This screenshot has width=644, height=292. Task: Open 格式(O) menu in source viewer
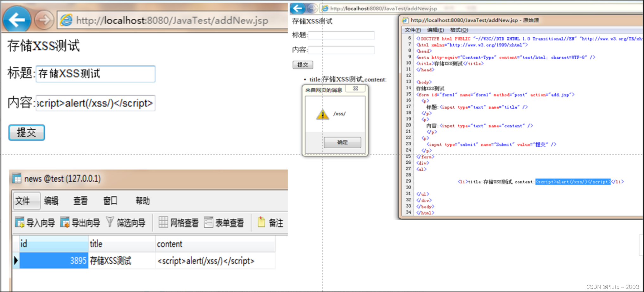459,30
